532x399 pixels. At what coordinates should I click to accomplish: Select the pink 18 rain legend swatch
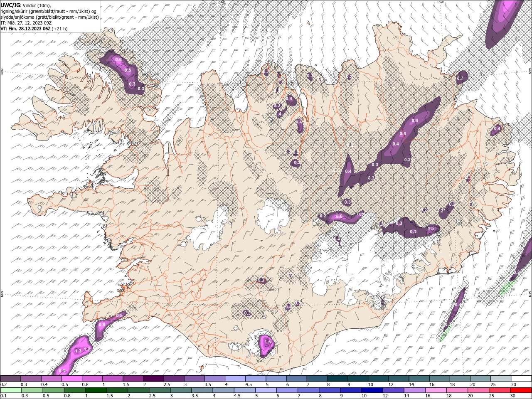[457, 390]
